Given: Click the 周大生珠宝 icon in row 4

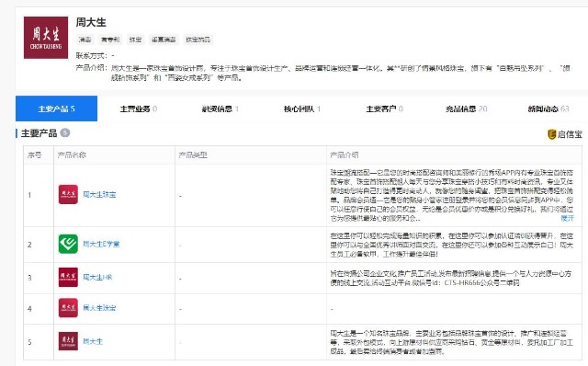Looking at the screenshot, I should coord(68,308).
